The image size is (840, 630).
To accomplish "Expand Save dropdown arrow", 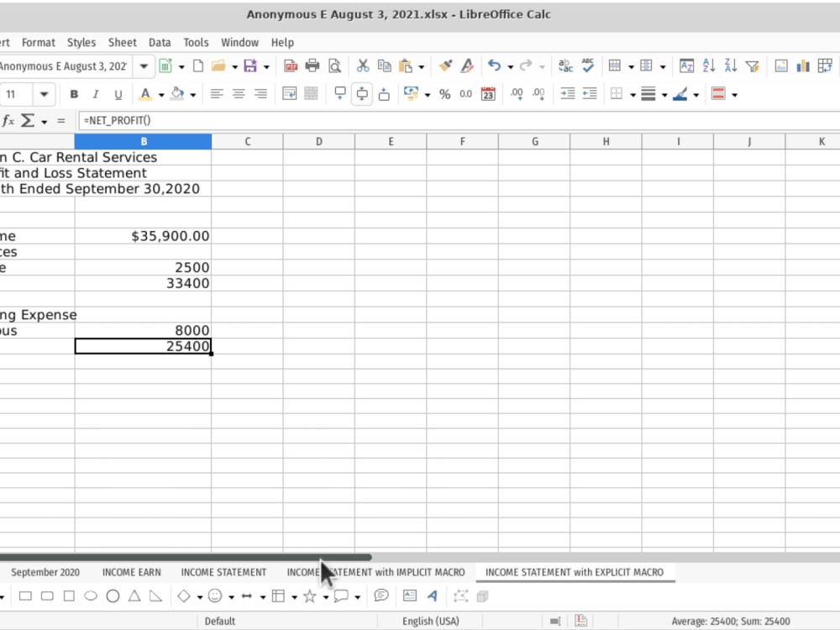I will (266, 67).
